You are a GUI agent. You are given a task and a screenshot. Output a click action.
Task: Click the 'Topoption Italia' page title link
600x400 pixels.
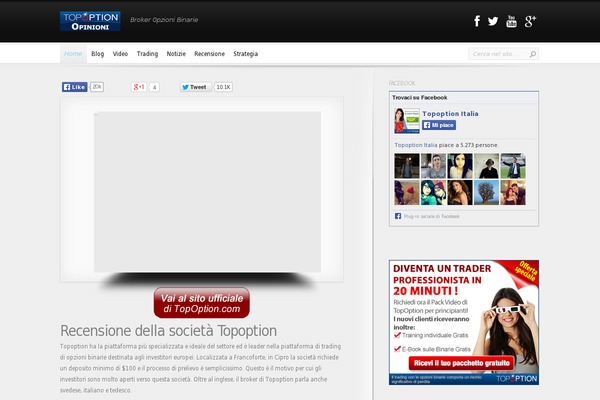[x=450, y=114]
